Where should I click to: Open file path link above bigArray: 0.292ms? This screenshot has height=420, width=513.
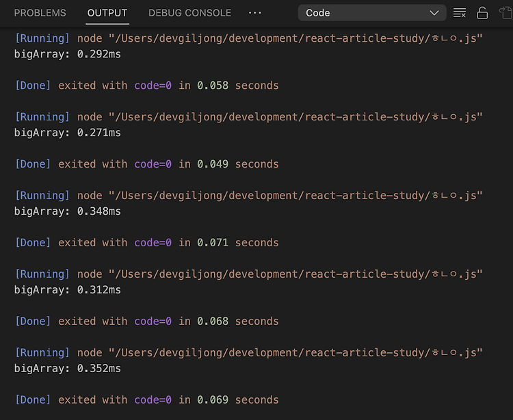tap(295, 38)
